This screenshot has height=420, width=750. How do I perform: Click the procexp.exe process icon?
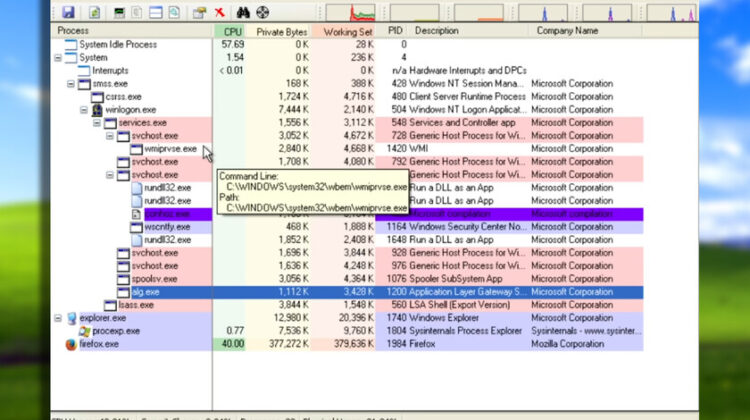[x=85, y=331]
